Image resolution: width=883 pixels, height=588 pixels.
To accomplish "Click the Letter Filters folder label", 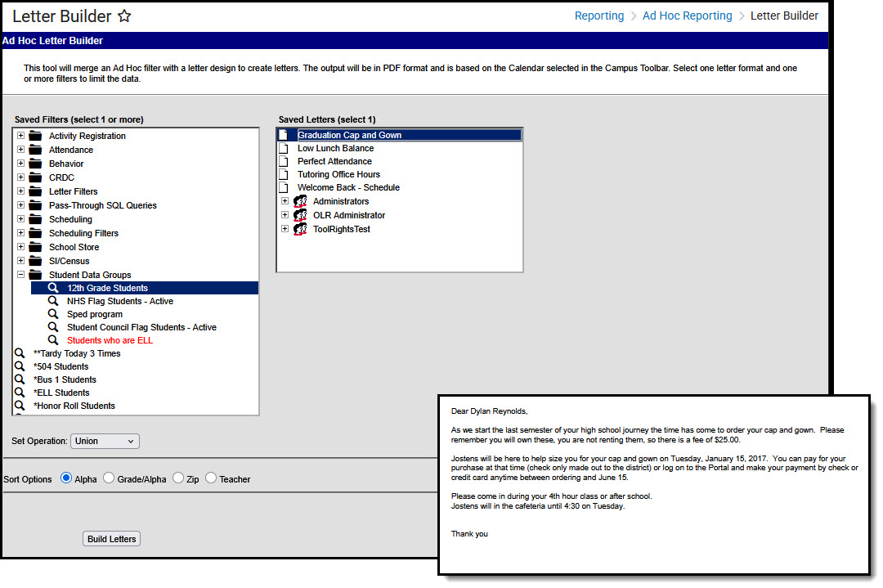I will click(x=74, y=191).
